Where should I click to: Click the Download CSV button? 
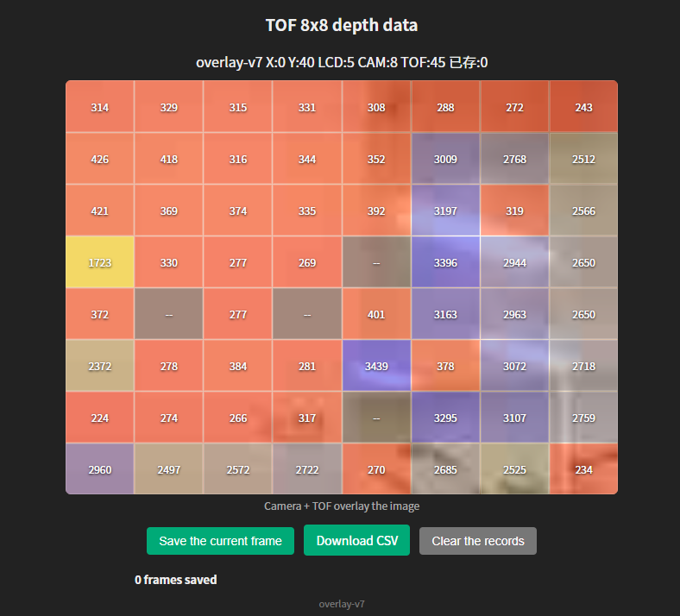(x=356, y=540)
